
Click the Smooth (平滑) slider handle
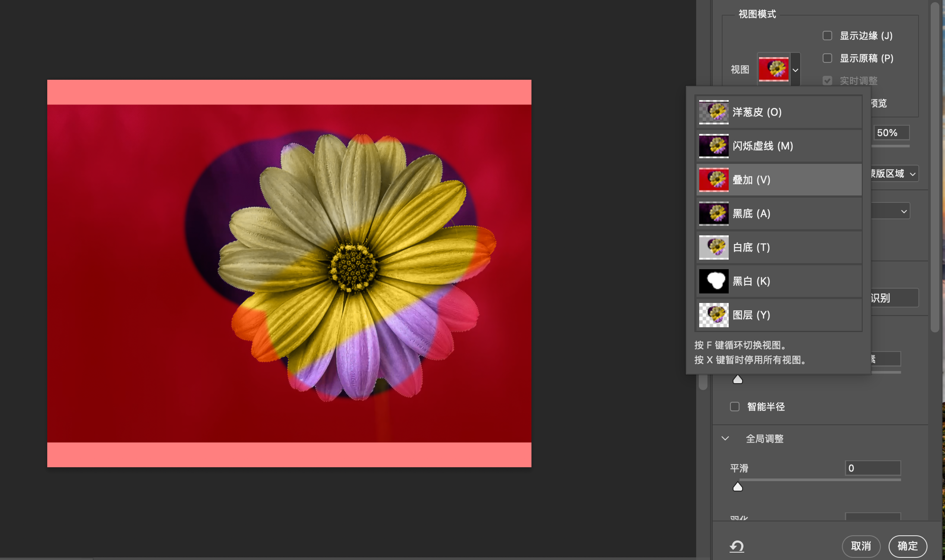point(737,487)
